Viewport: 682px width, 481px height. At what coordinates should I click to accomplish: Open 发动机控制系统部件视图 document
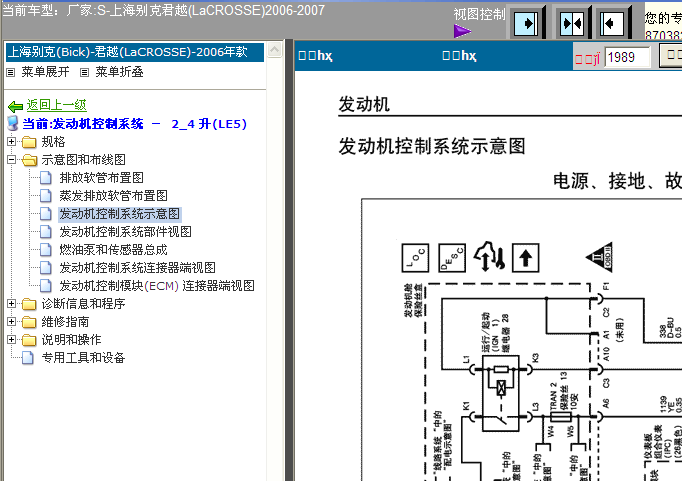click(x=125, y=231)
